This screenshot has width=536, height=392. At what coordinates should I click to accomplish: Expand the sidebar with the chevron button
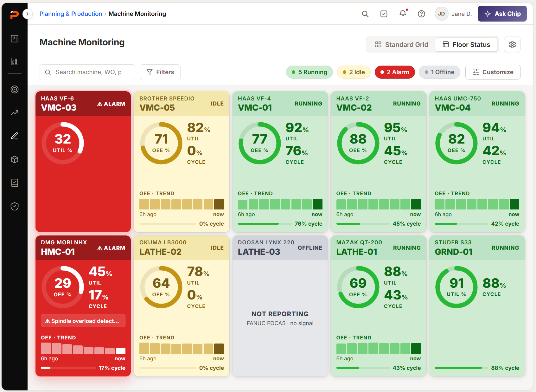[x=28, y=14]
